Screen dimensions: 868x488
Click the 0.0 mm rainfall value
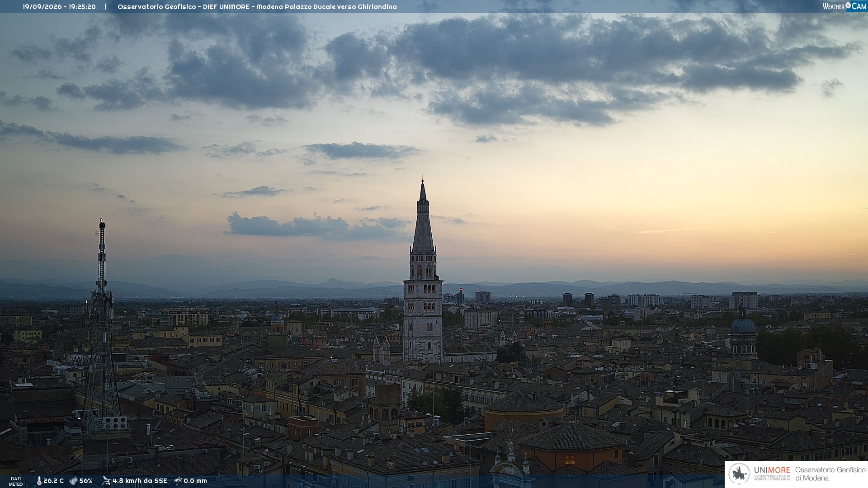[195, 481]
